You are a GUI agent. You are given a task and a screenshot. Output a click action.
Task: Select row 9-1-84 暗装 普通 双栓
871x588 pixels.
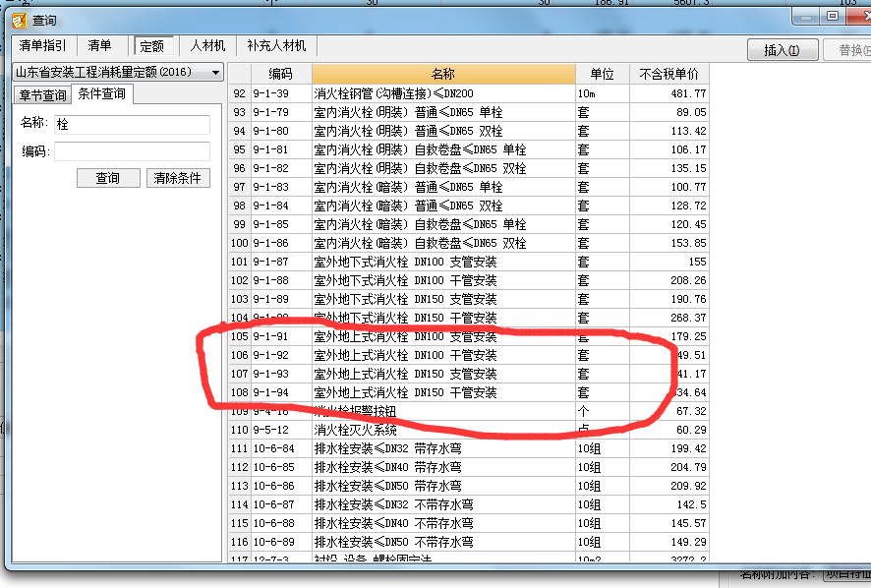tap(469, 206)
